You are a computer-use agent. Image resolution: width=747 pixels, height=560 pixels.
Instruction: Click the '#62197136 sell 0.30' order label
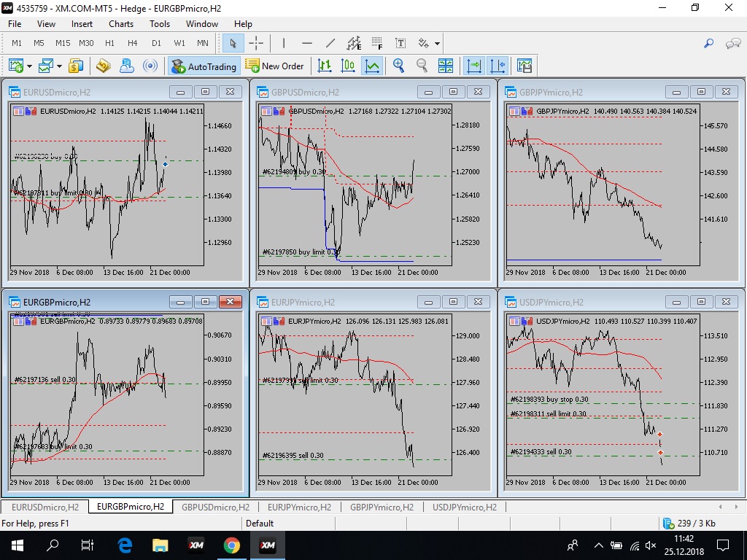click(x=45, y=379)
